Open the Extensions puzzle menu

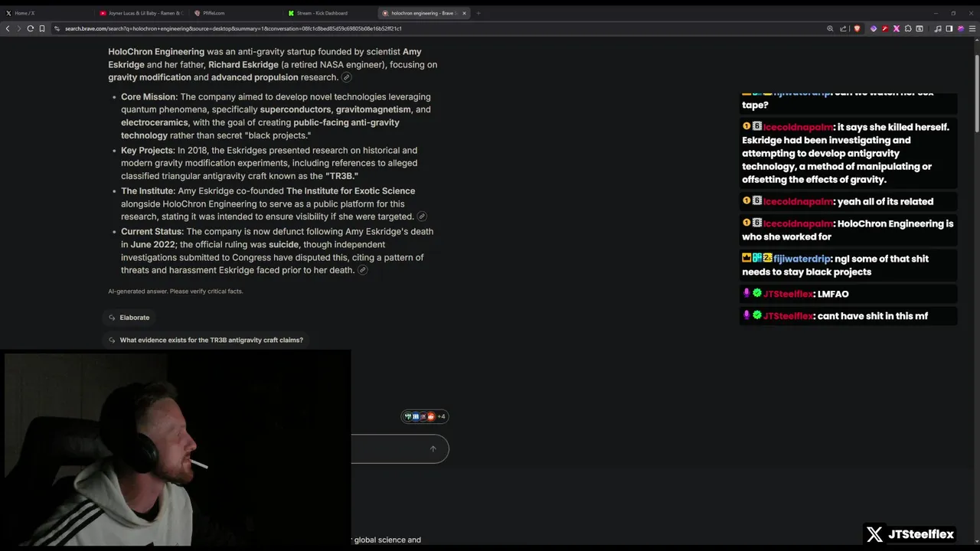(908, 28)
